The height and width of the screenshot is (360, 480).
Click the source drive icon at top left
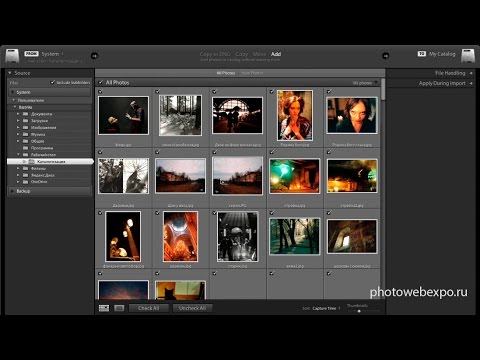click(12, 56)
